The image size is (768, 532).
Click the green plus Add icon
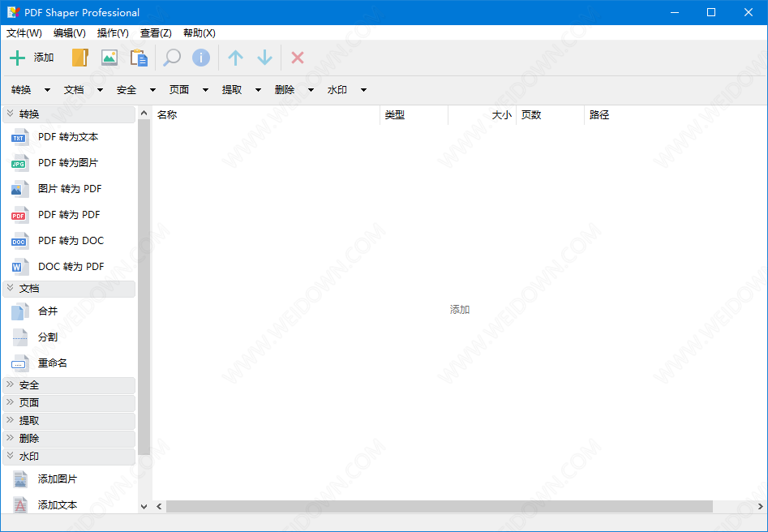point(18,58)
